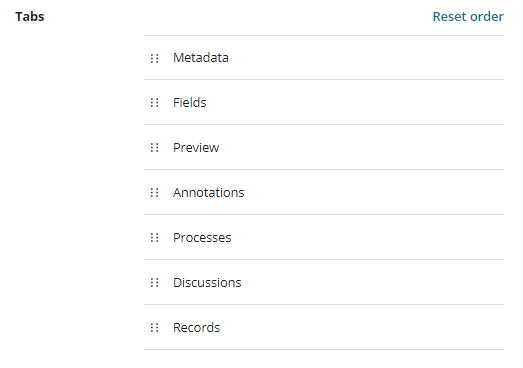Click empty space in the Metadata row
Image resolution: width=523 pixels, height=368 pixels.
(367, 58)
